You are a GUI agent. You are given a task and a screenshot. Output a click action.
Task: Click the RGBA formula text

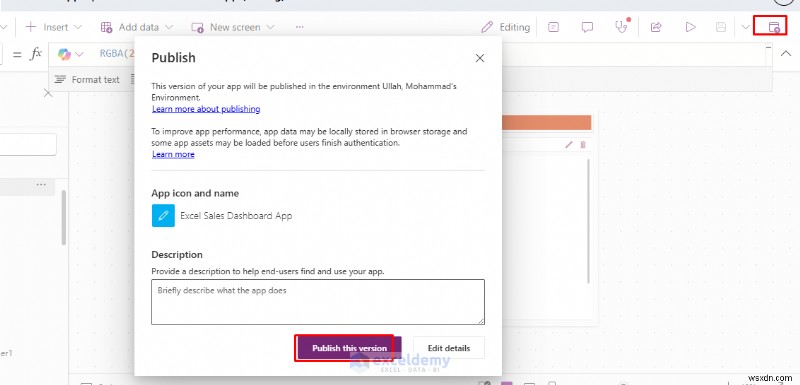pyautogui.click(x=116, y=54)
